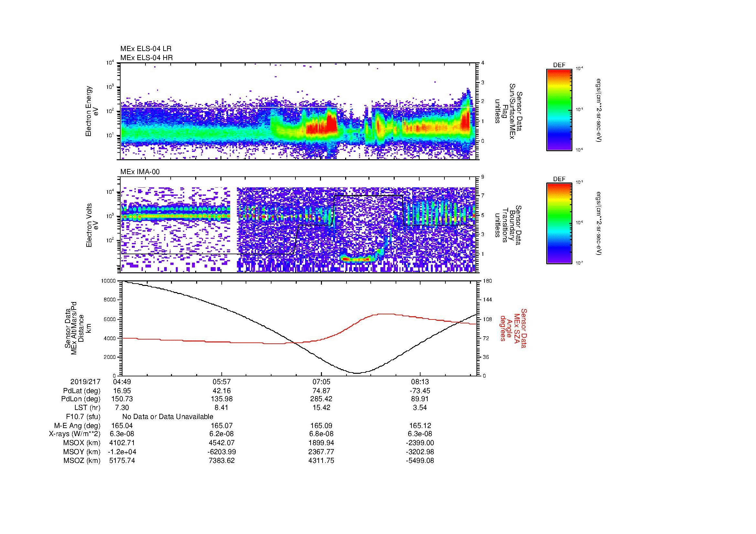The image size is (756, 534).
Task: Click the MSOX value '4542.07'
Action: click(222, 443)
